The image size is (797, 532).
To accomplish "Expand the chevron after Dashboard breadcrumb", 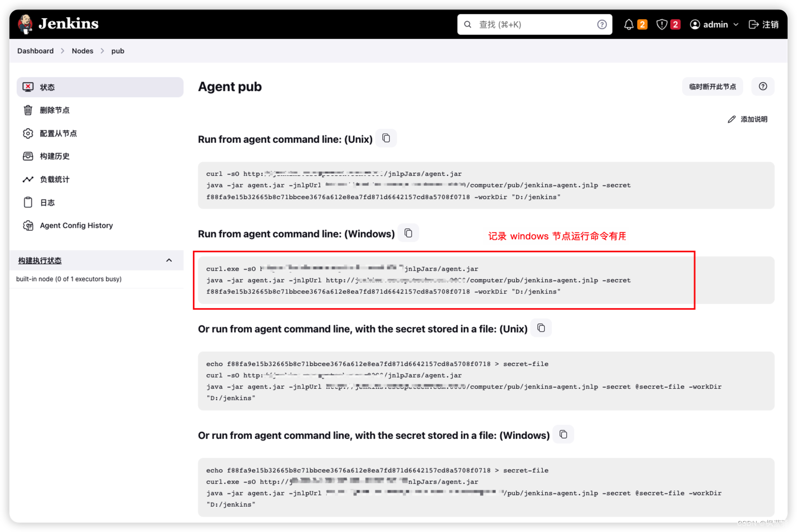I will 63,51.
